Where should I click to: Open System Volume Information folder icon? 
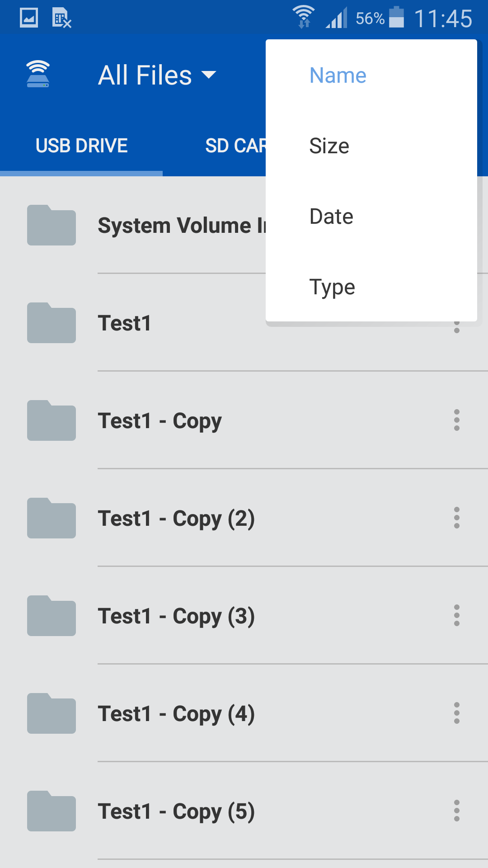52,225
